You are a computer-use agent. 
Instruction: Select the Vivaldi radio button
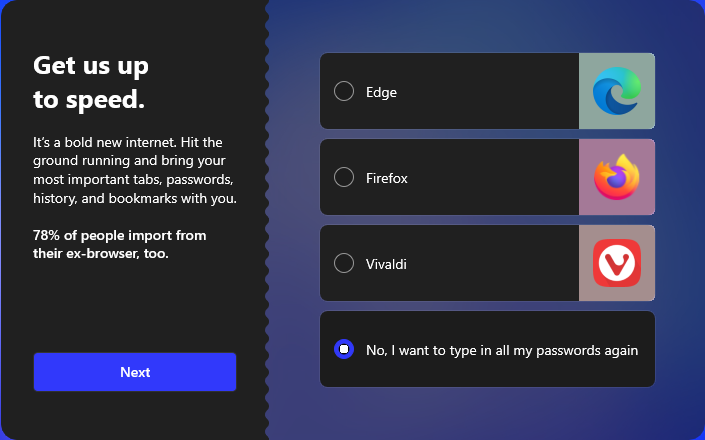(344, 263)
